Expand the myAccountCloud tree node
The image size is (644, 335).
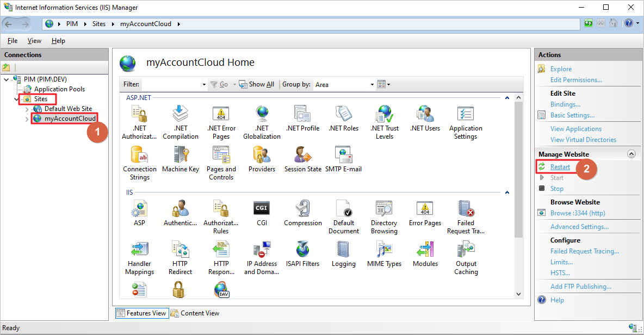point(27,119)
